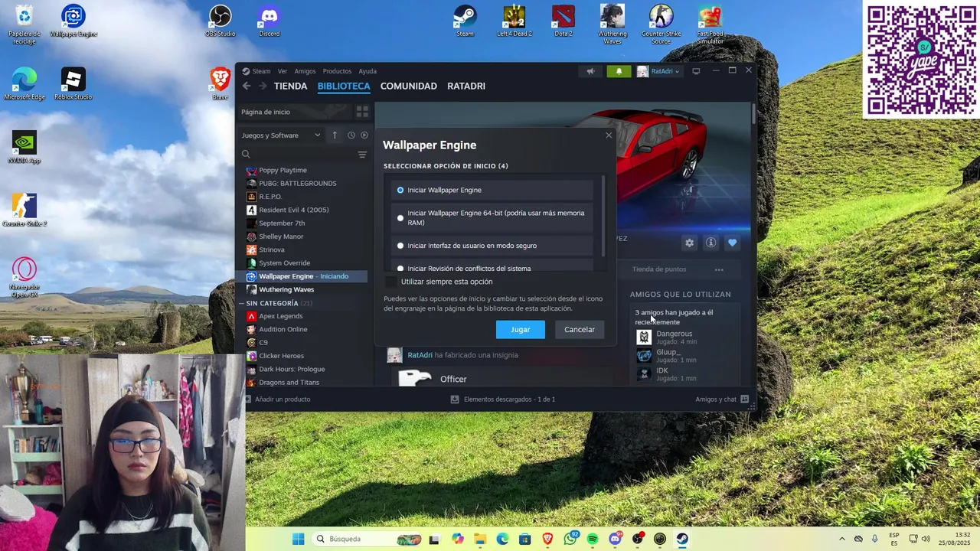Toggle favorite heart icon

point(733,243)
